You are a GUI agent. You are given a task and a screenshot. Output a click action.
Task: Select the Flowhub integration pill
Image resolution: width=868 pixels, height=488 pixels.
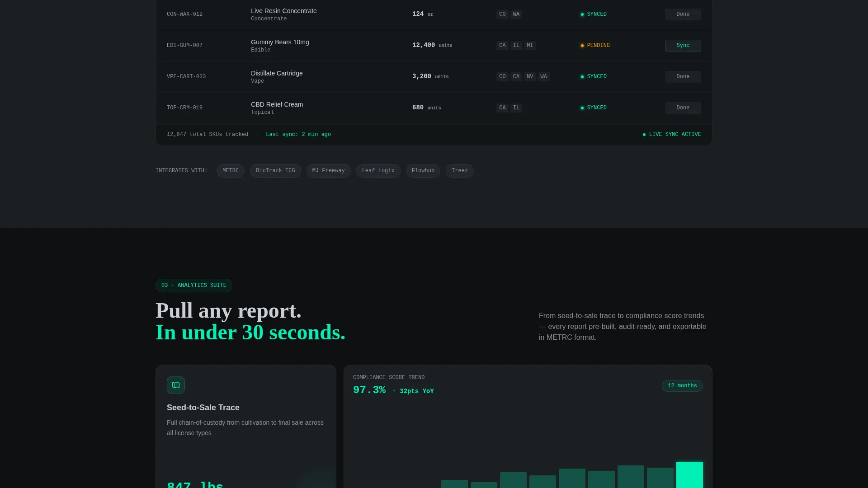click(423, 171)
